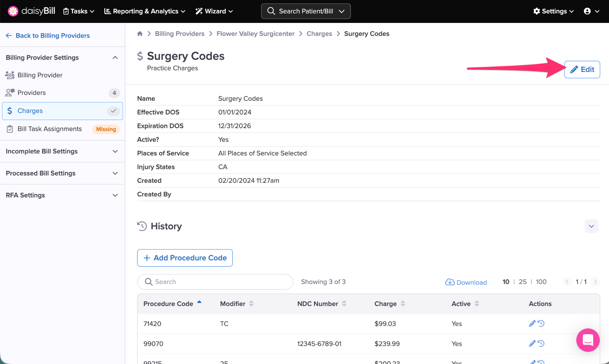This screenshot has width=609, height=364.
Task: Open the Tasks menu
Action: click(x=79, y=11)
